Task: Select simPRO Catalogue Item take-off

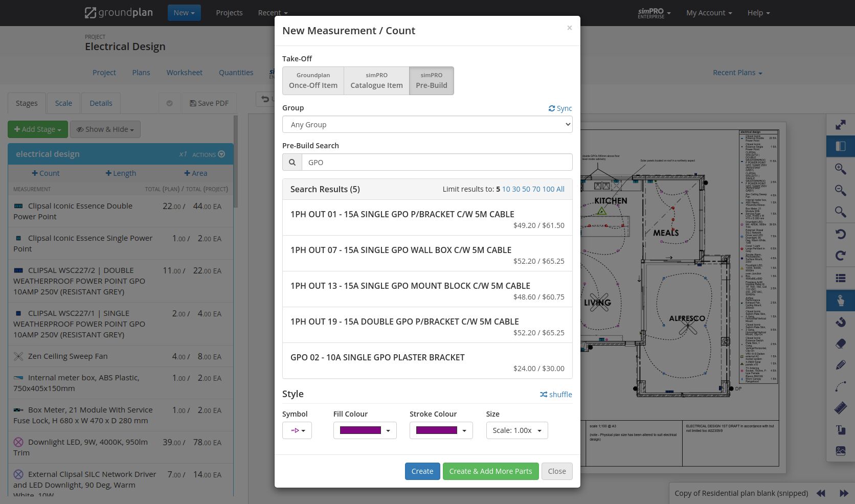Action: pos(376,81)
